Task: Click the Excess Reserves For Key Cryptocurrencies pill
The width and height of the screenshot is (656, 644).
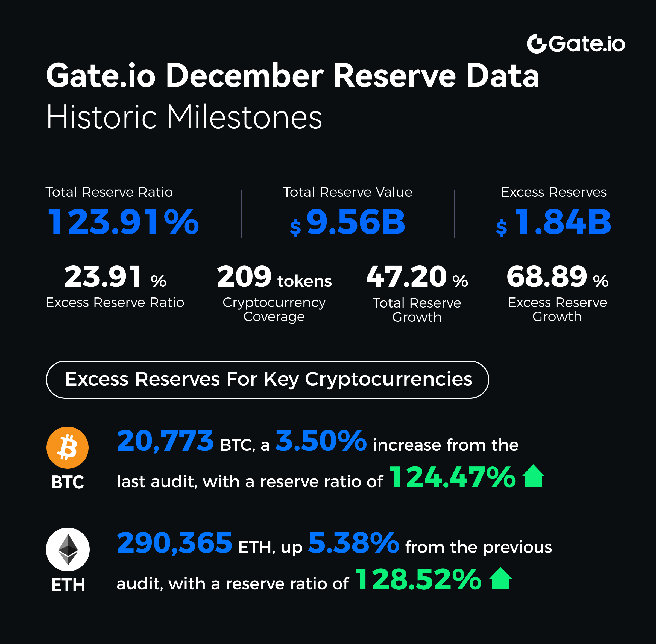Action: 267,379
